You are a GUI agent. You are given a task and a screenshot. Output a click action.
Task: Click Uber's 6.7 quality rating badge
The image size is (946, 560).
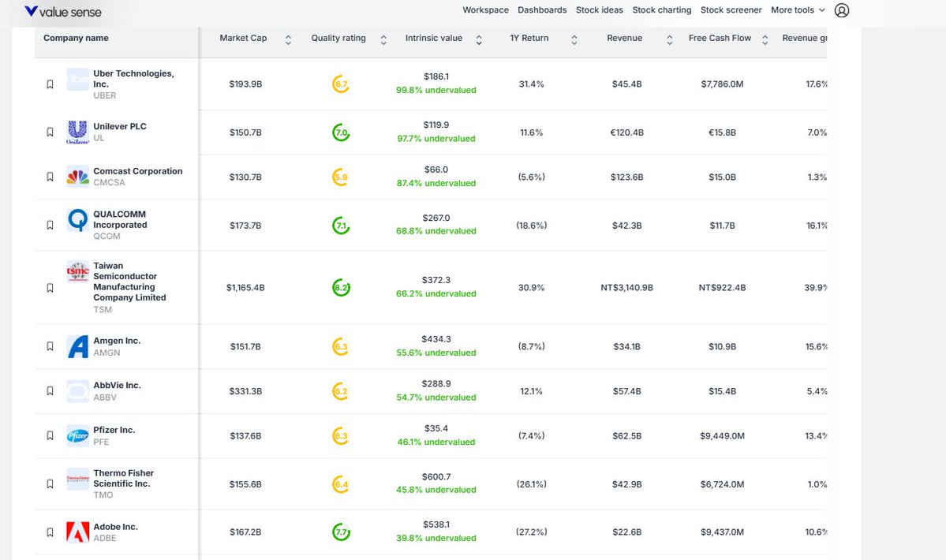coord(341,84)
